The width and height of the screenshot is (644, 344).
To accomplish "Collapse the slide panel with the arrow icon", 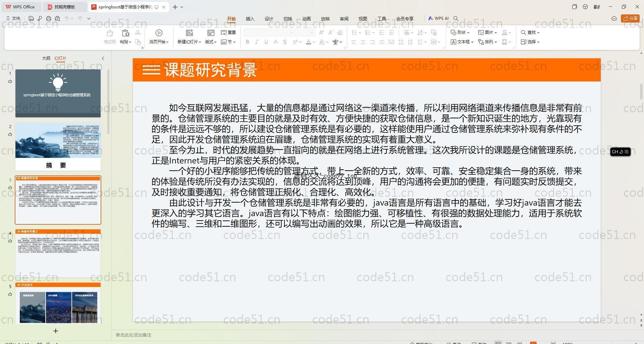I will tap(103, 58).
